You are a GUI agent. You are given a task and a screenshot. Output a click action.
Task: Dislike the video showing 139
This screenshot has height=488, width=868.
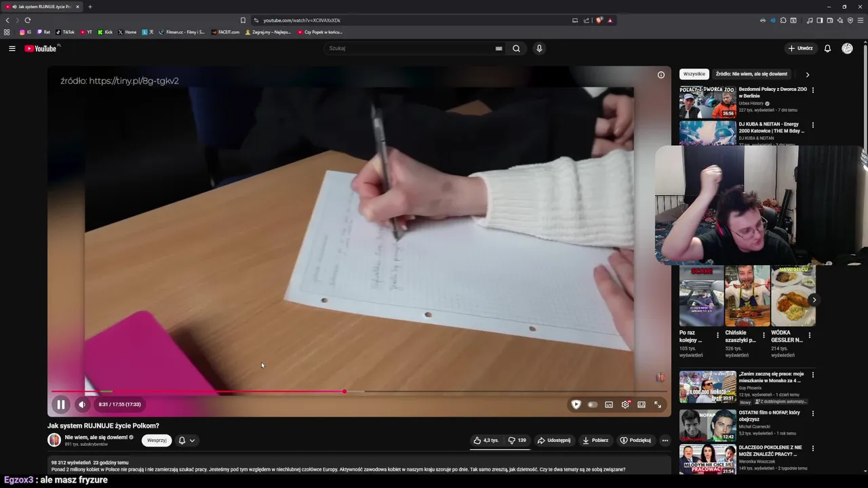point(517,441)
